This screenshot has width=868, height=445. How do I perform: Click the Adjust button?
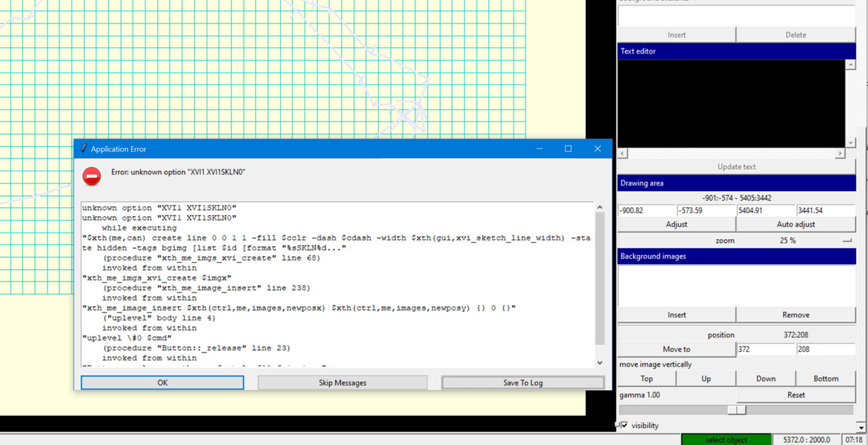pos(677,224)
